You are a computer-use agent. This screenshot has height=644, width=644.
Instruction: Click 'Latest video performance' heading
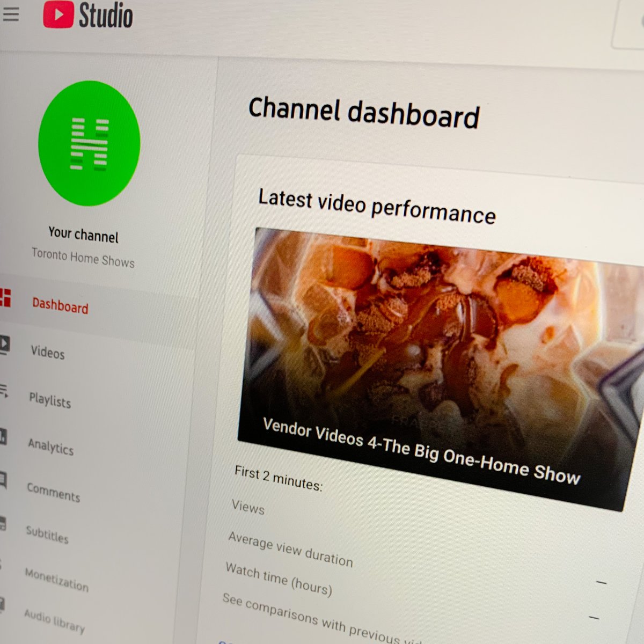(377, 207)
